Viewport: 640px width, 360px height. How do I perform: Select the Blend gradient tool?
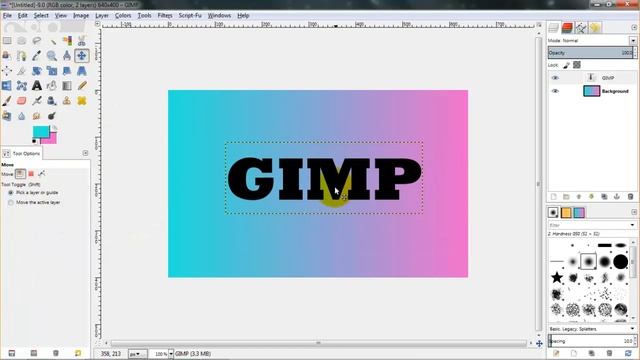pyautogui.click(x=67, y=86)
